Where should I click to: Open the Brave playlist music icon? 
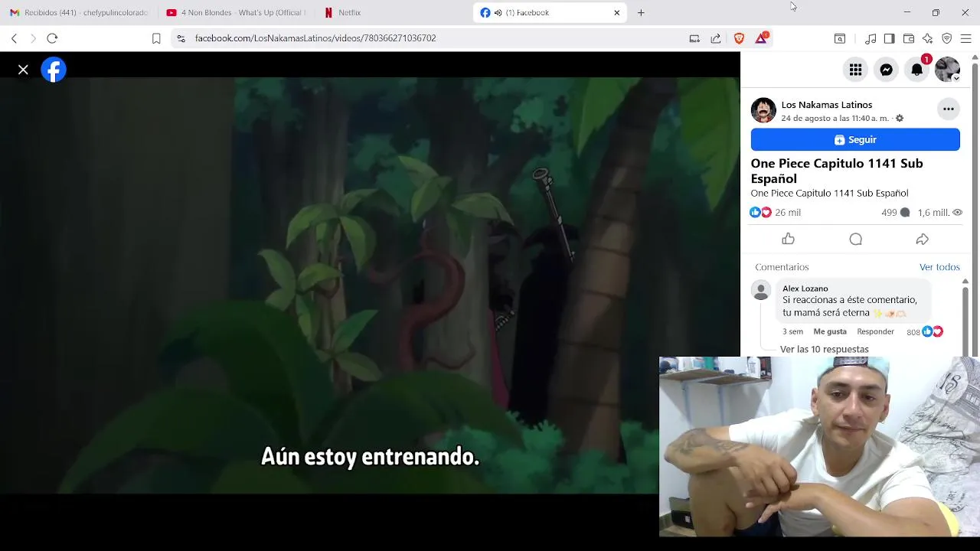point(871,38)
